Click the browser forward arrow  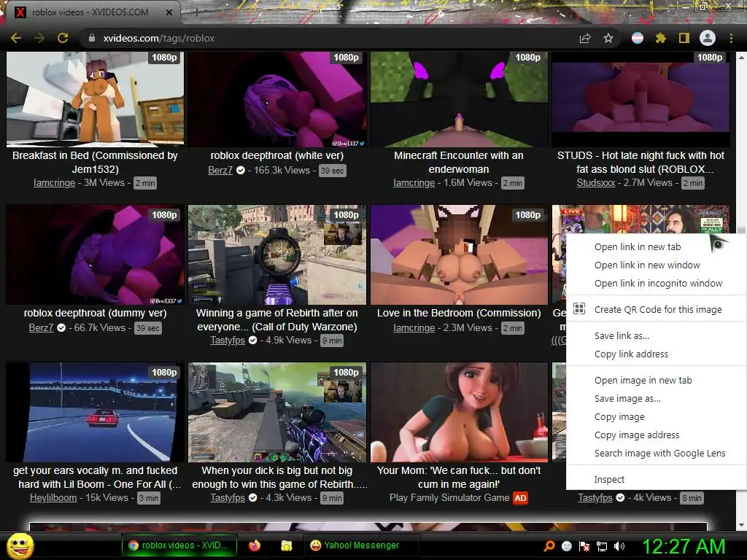click(39, 38)
